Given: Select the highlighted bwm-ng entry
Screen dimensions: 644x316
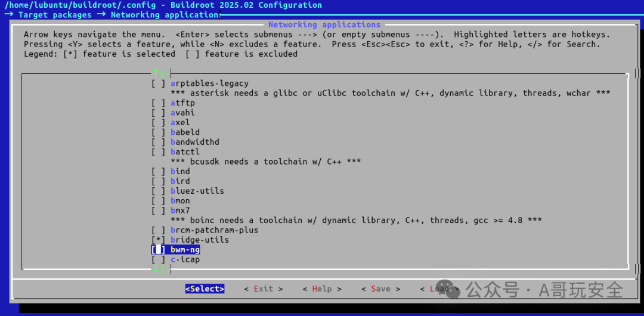Looking at the screenshot, I should 176,250.
